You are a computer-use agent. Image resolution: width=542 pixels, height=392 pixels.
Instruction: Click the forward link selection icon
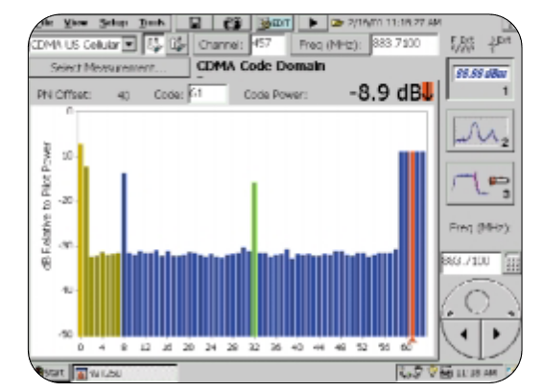pos(154,44)
